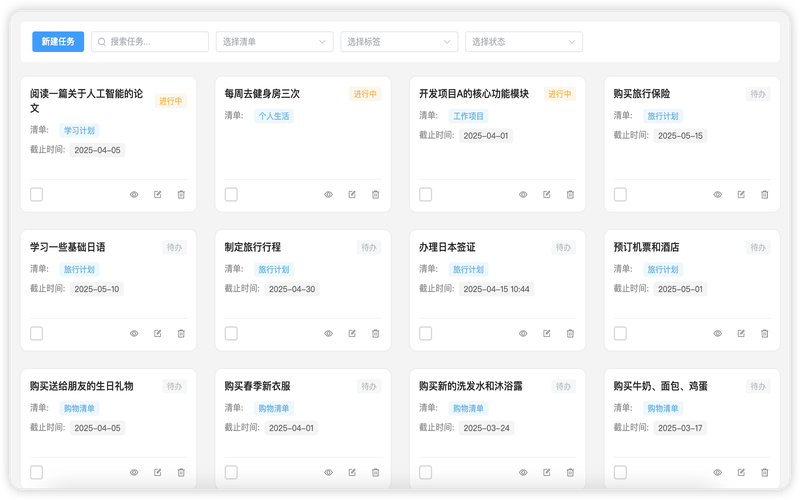View details of 办理日本签证 task
800x500 pixels.
pyautogui.click(x=523, y=334)
